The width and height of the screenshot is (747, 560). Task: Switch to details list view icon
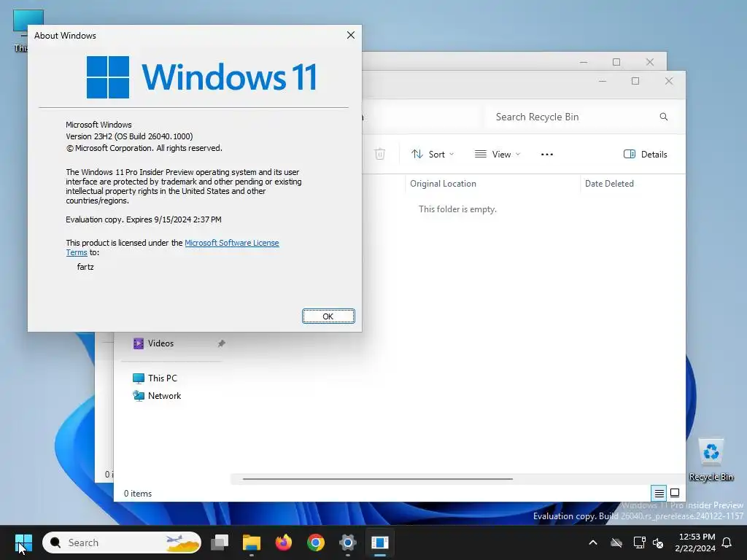click(x=659, y=494)
